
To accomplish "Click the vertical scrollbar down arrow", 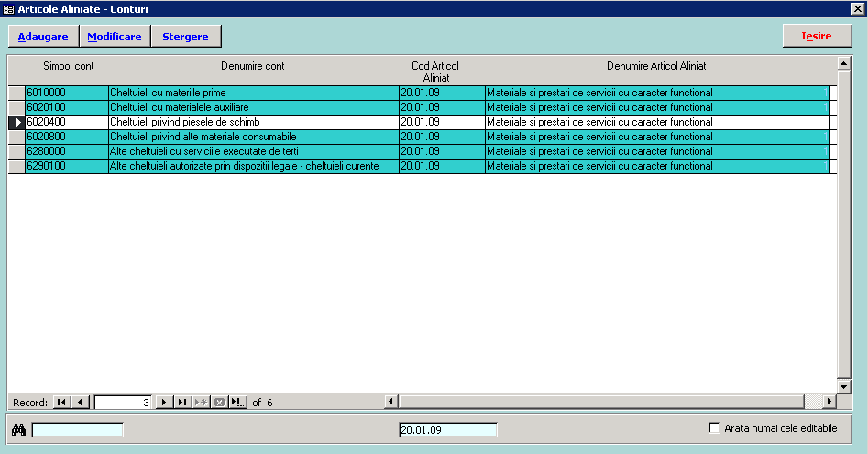I will click(x=844, y=386).
